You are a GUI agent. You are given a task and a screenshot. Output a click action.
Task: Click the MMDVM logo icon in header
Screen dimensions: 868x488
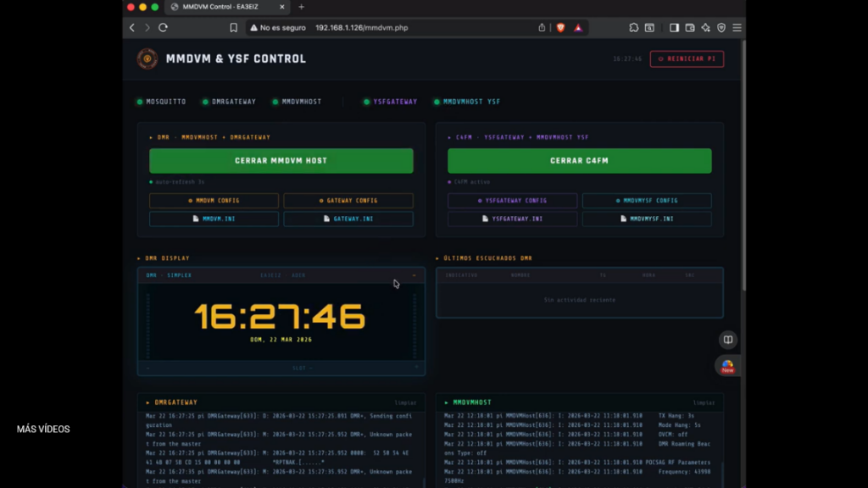click(x=147, y=58)
